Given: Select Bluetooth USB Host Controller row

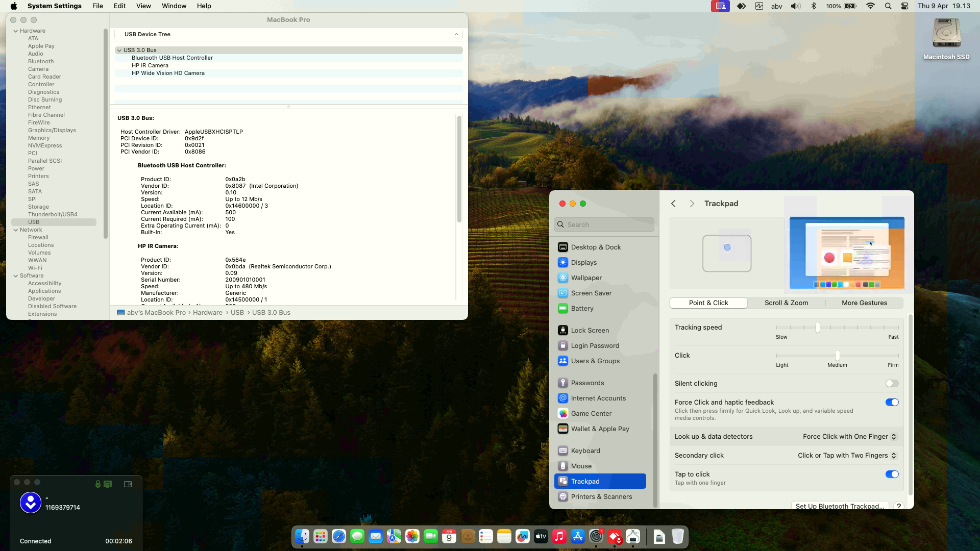Looking at the screenshot, I should pos(289,58).
